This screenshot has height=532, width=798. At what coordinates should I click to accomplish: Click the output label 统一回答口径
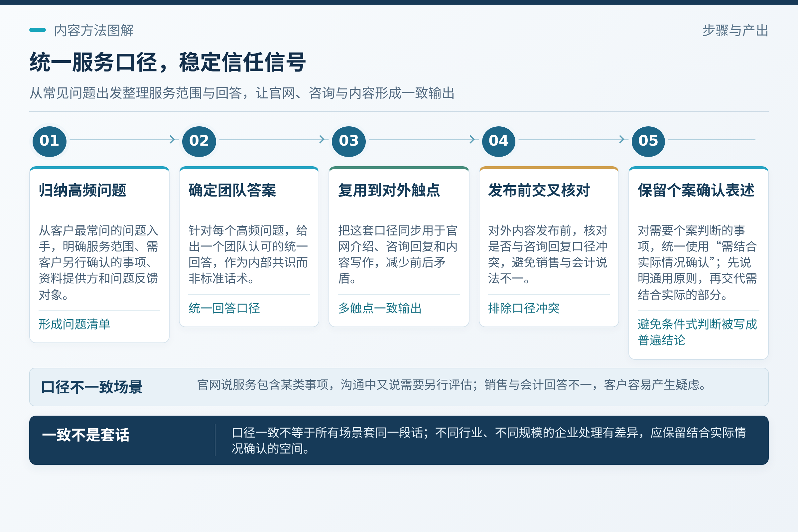click(x=224, y=309)
